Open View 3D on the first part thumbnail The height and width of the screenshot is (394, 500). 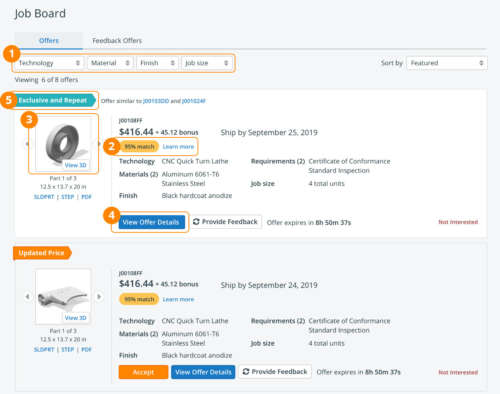pyautogui.click(x=75, y=165)
